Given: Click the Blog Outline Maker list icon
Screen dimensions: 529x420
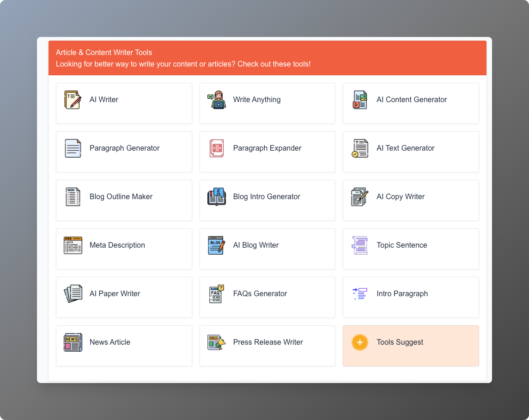Looking at the screenshot, I should point(73,196).
